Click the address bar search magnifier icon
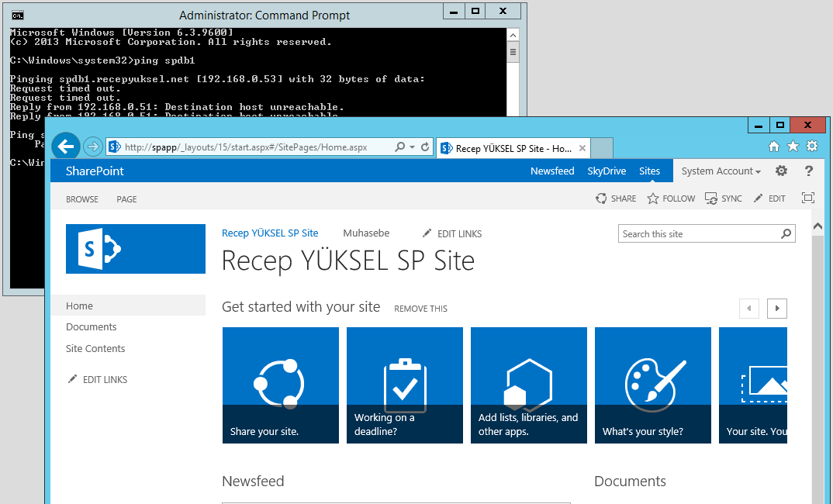Viewport: 833px width, 504px height. click(x=400, y=147)
